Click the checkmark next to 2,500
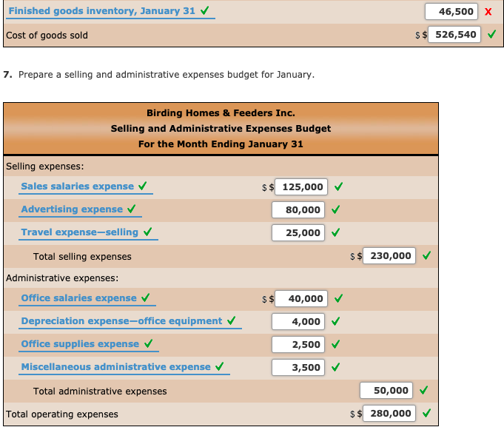The height and width of the screenshot is (427, 504). tap(335, 344)
